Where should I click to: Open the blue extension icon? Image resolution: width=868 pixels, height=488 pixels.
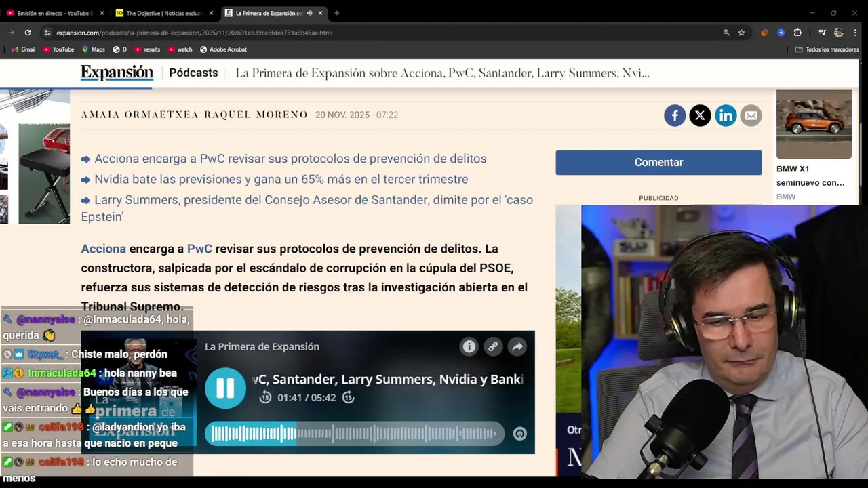point(781,33)
